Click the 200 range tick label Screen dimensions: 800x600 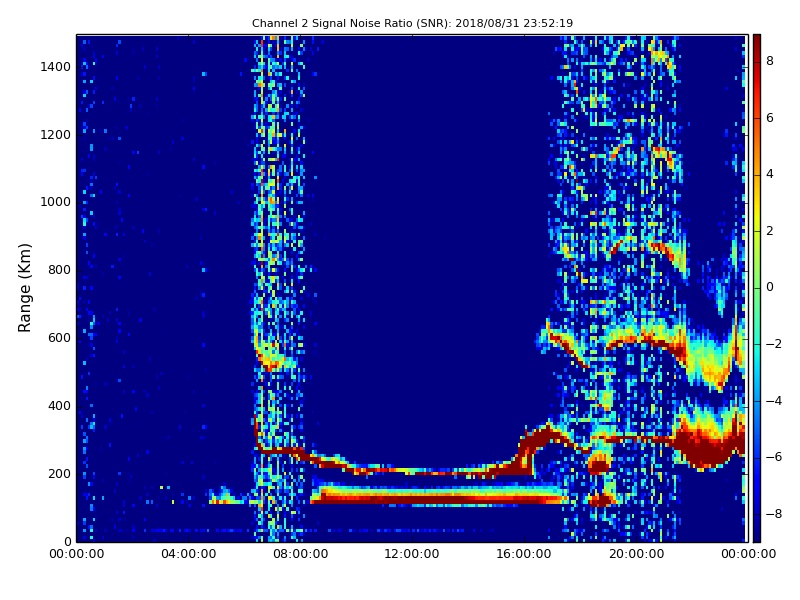pos(59,473)
